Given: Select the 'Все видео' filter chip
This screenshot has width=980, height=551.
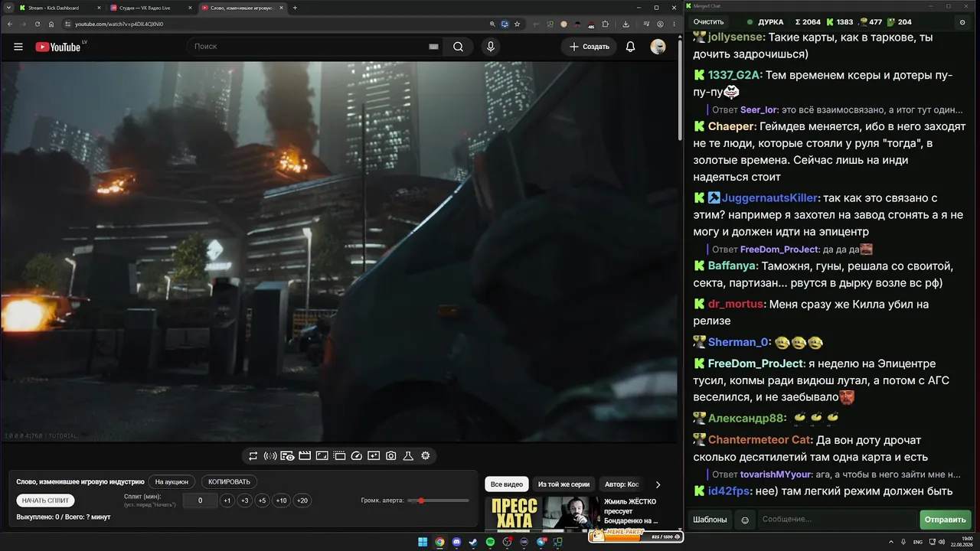Looking at the screenshot, I should coord(507,484).
